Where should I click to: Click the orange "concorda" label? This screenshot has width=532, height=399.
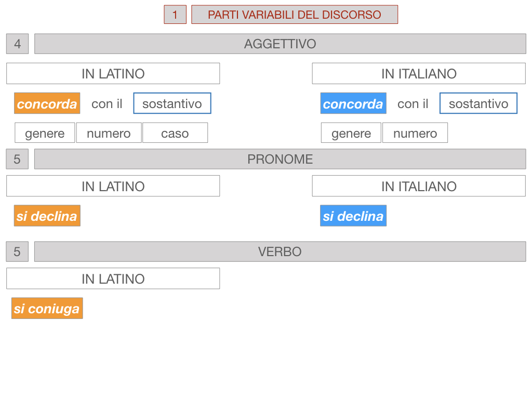[47, 103]
